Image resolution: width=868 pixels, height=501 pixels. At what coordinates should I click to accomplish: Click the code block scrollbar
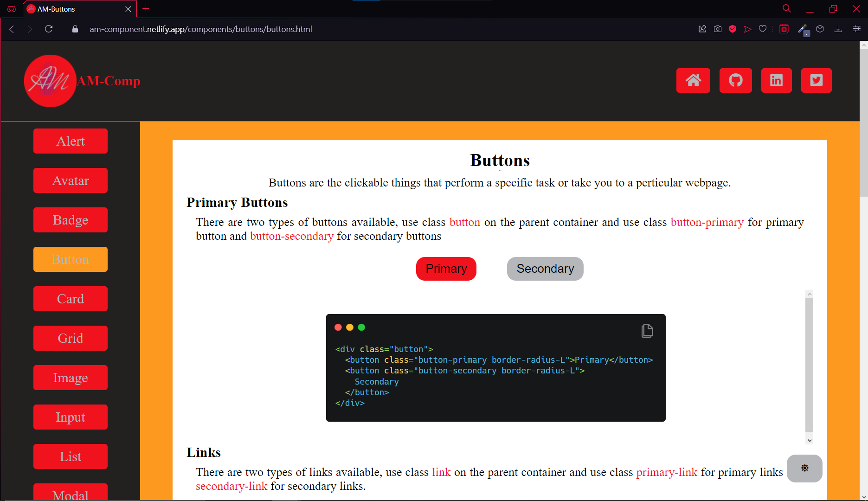(810, 366)
